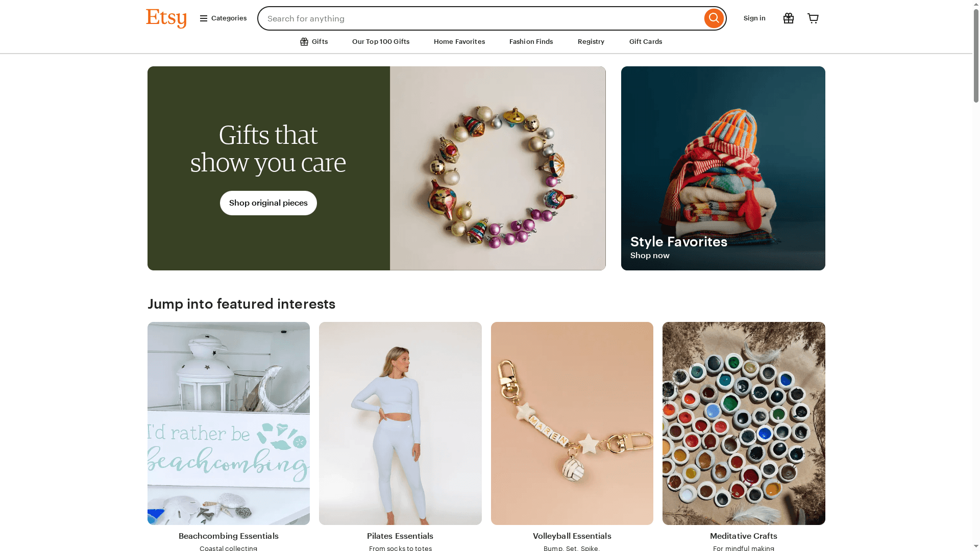Click the gift box icon beside Gifts link

coord(304,41)
